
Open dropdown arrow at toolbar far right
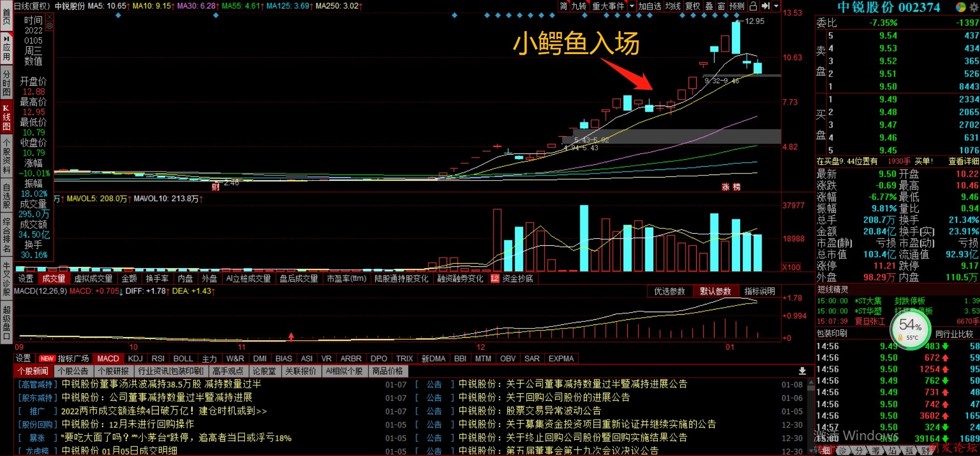776,6
